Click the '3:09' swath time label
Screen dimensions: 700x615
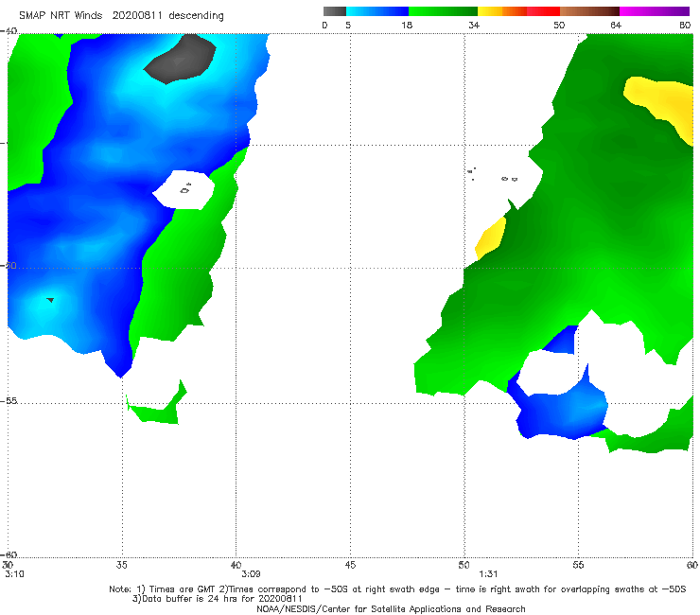tap(251, 574)
